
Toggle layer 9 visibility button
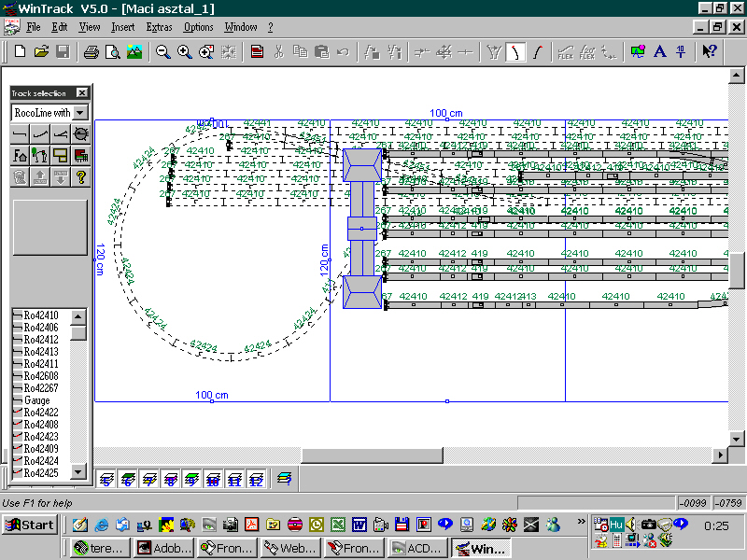191,479
